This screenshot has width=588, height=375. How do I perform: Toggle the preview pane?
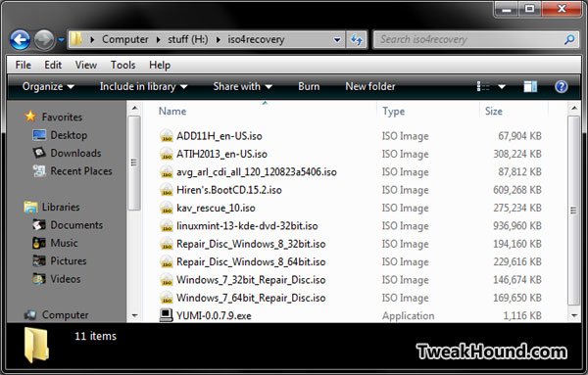click(x=530, y=87)
